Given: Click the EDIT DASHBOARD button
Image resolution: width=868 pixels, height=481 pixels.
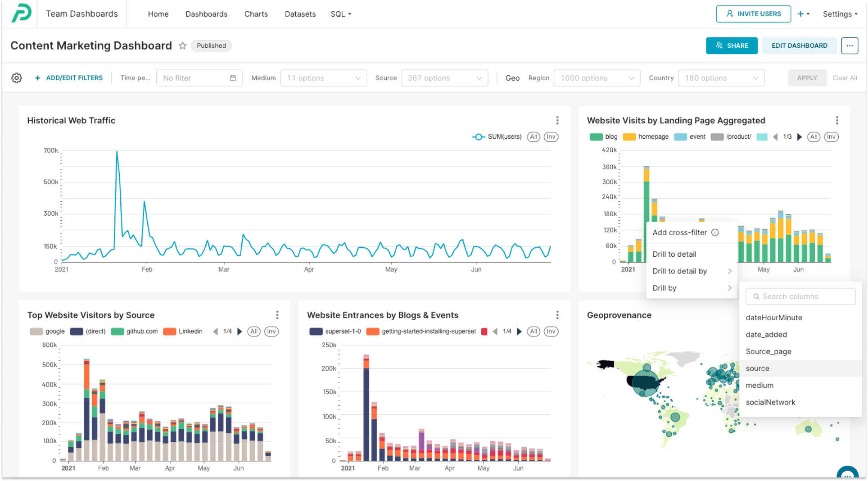Looking at the screenshot, I should tap(800, 45).
